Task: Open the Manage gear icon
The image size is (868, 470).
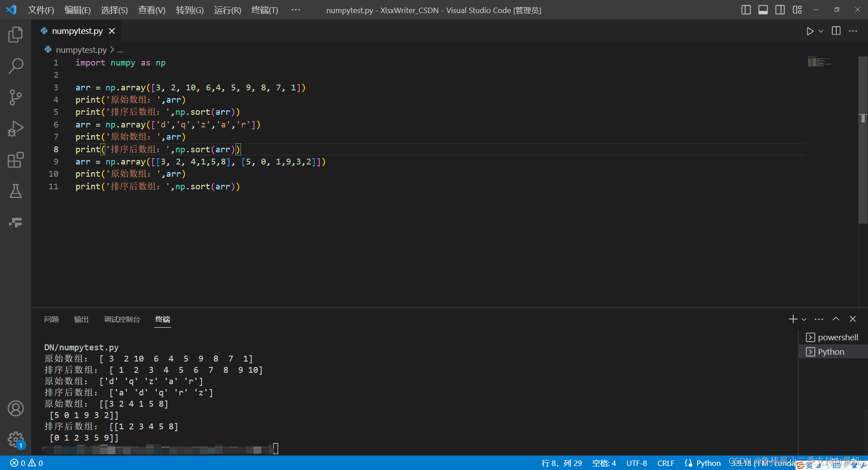Action: point(15,439)
